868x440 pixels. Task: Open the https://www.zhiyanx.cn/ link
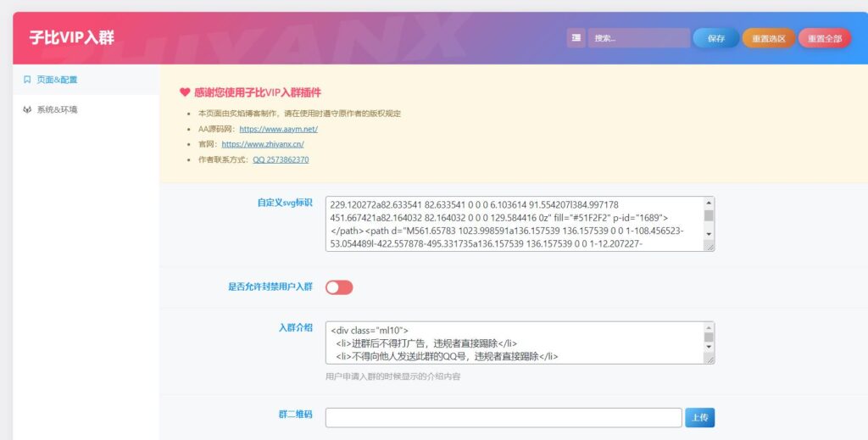[x=263, y=144]
